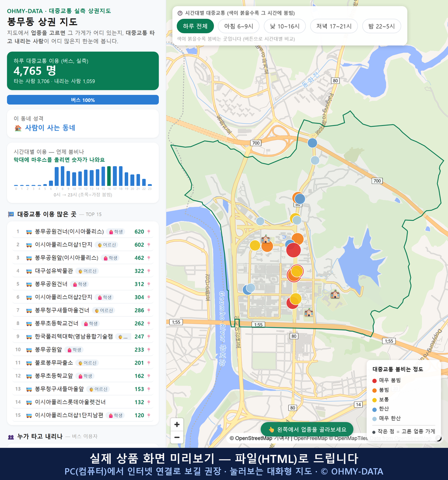Screen dimensions: 448x480
Task: Click the pin icon for 봉무공원건너(이시아폴리스)
Action: tap(149, 232)
